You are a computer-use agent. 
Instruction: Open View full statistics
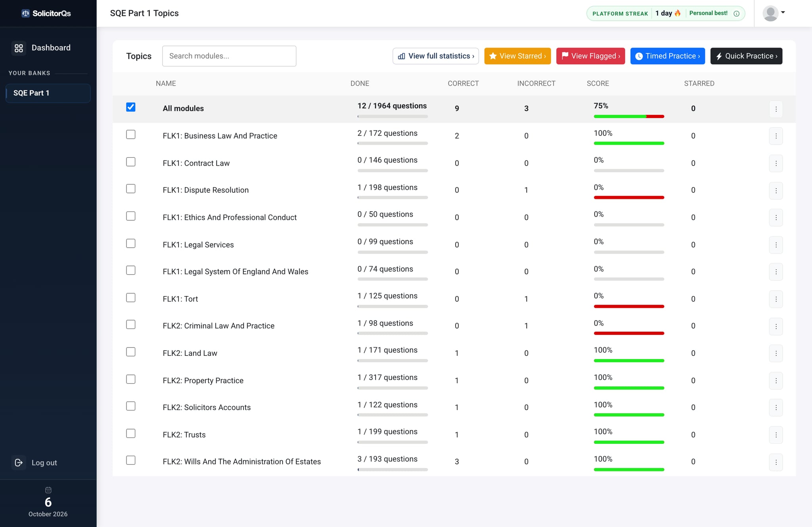(436, 56)
